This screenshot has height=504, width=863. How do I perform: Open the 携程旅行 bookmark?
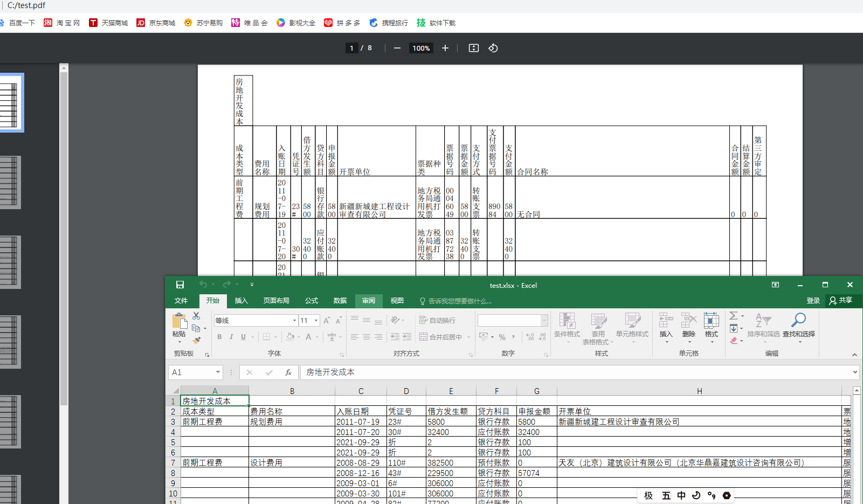point(389,23)
